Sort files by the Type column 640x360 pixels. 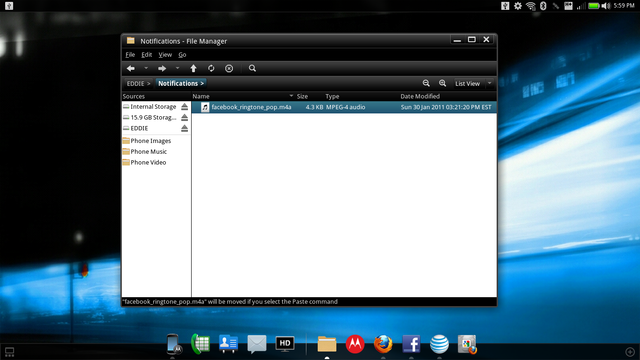(x=332, y=96)
